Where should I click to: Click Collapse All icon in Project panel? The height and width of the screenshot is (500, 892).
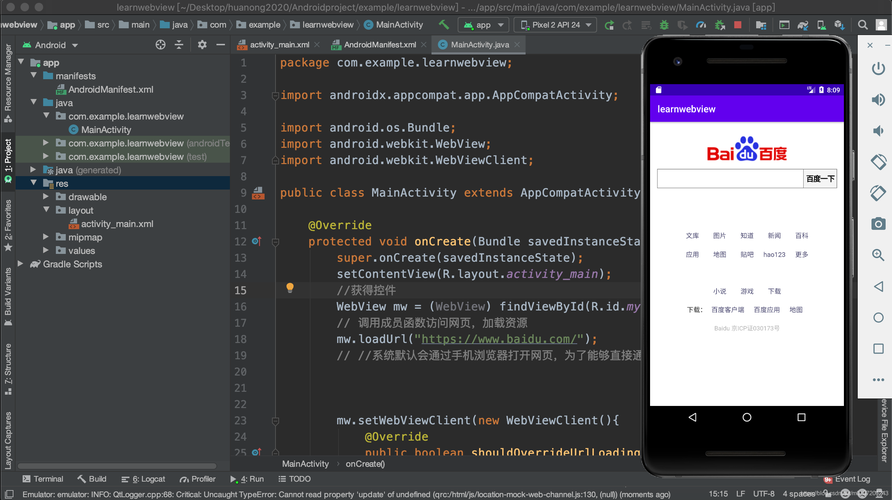pos(179,44)
